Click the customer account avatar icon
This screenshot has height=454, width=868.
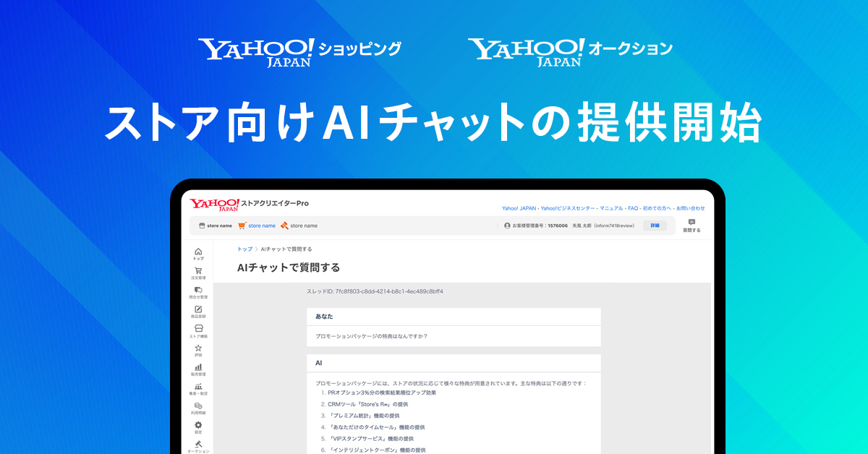pyautogui.click(x=507, y=226)
